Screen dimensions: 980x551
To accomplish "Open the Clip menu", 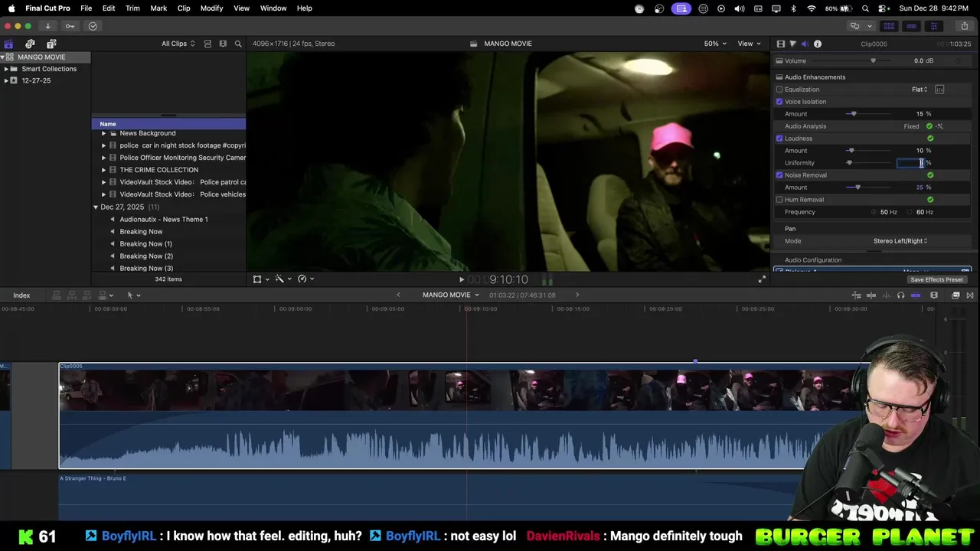I will coord(184,8).
